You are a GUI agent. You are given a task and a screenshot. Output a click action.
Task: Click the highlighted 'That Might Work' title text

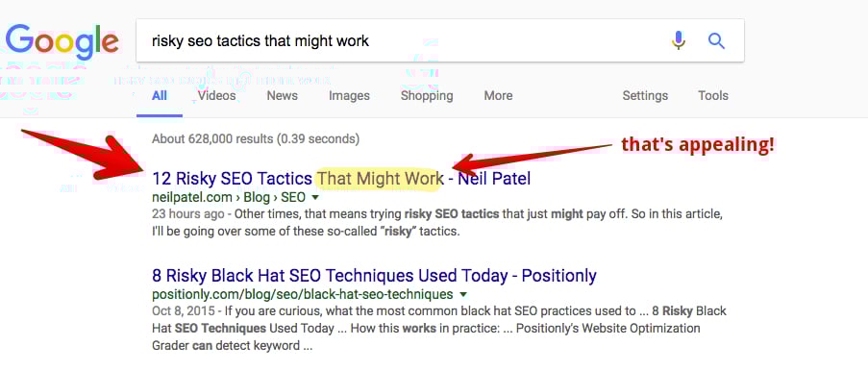point(380,179)
